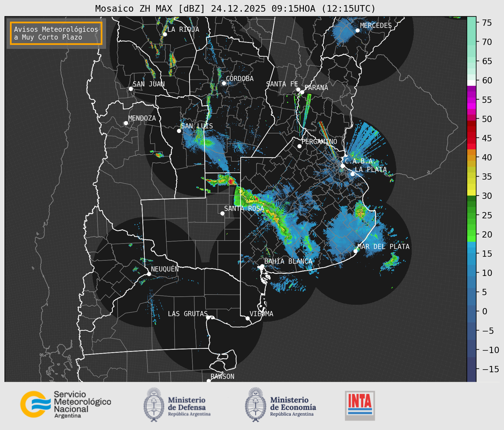Click the white 60 dBZ colorbar band
504x430 pixels.
(471, 83)
